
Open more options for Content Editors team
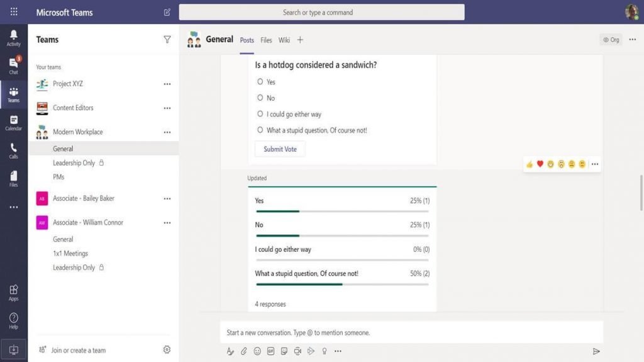coord(167,108)
